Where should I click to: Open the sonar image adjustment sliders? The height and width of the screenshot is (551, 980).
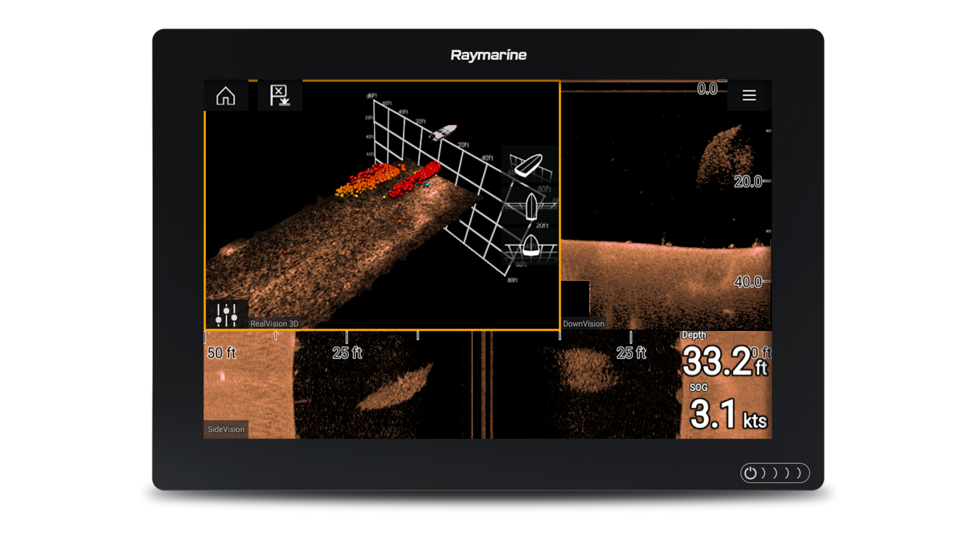tap(226, 315)
